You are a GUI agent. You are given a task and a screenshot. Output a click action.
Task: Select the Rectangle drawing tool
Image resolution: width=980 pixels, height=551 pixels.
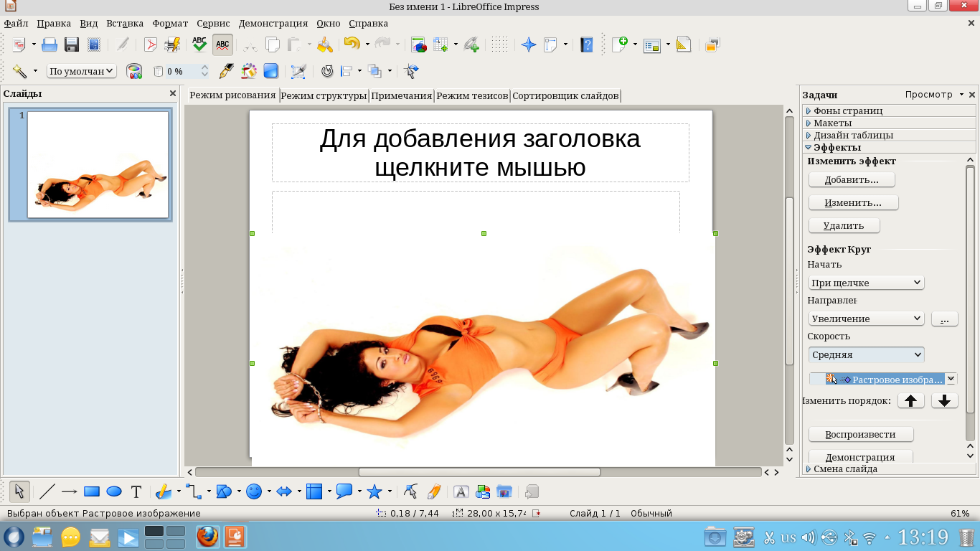pyautogui.click(x=91, y=491)
